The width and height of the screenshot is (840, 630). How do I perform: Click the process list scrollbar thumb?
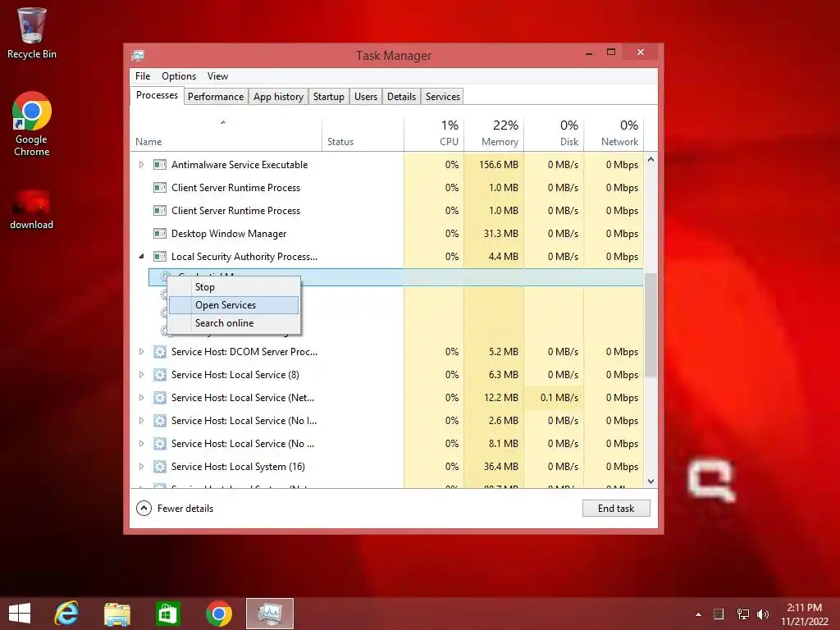[x=651, y=325]
